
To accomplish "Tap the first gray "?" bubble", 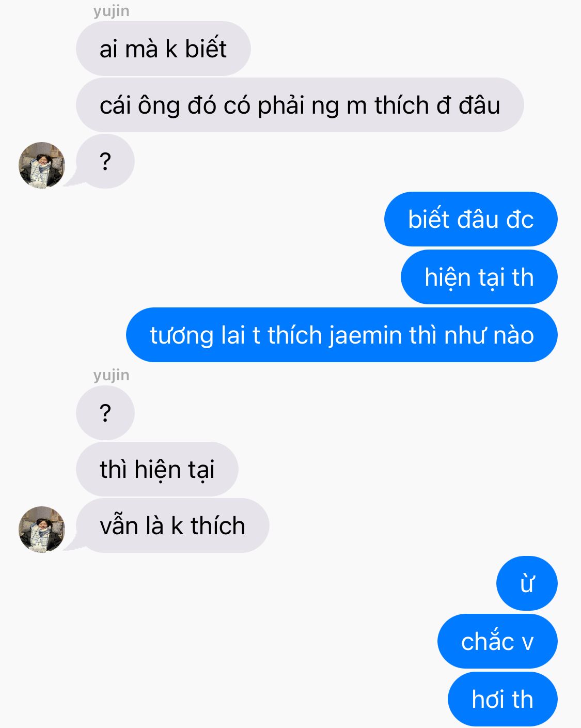I will point(105,161).
